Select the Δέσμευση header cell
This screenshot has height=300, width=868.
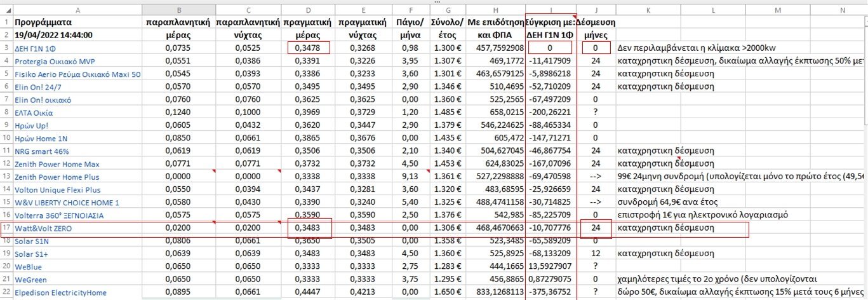tap(595, 22)
